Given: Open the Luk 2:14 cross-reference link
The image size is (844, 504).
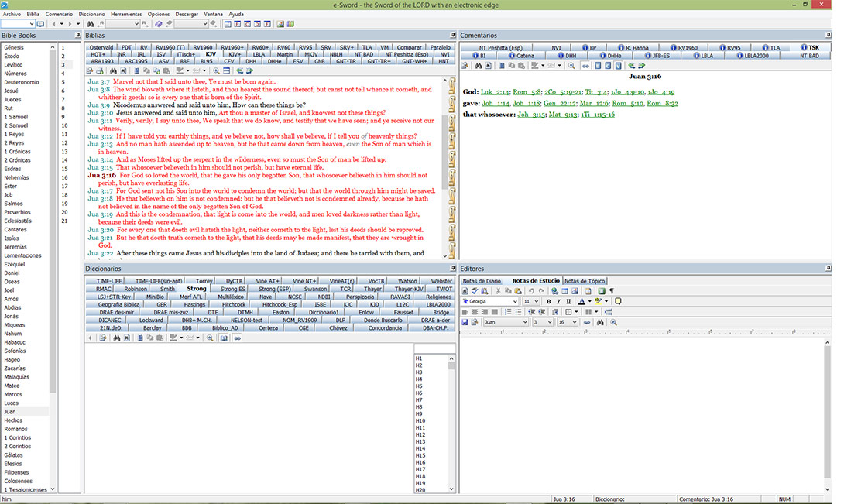Looking at the screenshot, I should [495, 92].
